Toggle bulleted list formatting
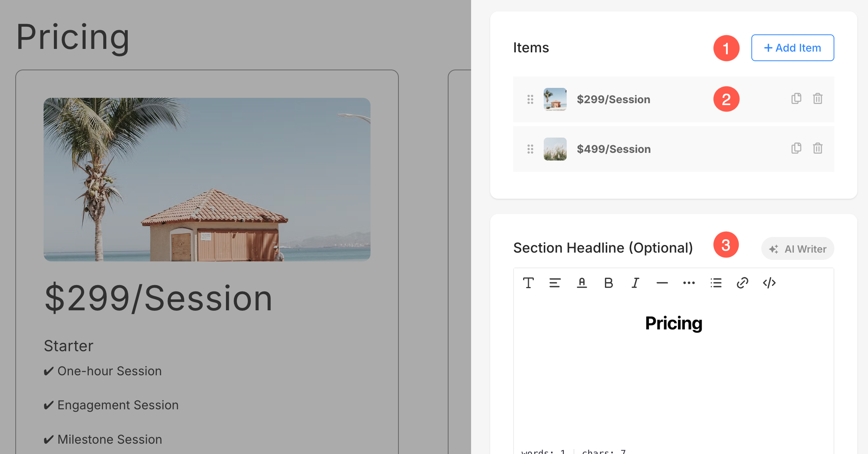Screen dimensions: 868x454 pyautogui.click(x=716, y=283)
